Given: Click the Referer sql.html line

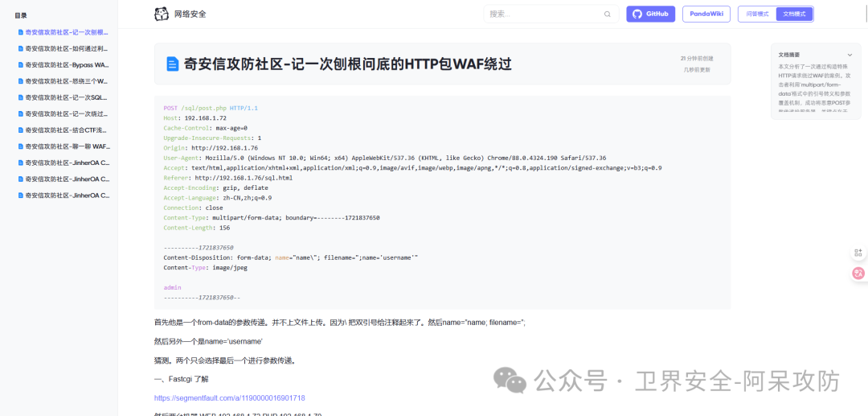Looking at the screenshot, I should [x=228, y=178].
